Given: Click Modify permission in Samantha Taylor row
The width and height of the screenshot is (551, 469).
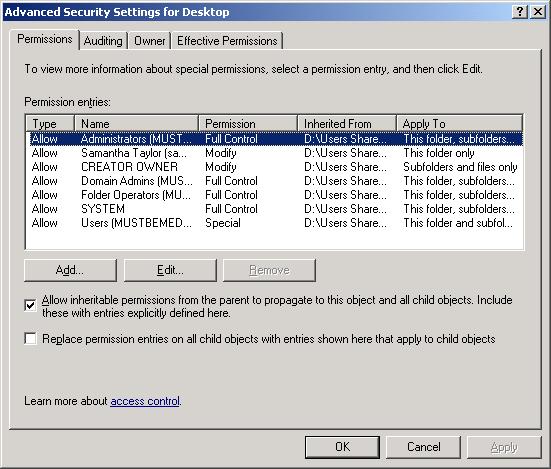Looking at the screenshot, I should coord(221,153).
